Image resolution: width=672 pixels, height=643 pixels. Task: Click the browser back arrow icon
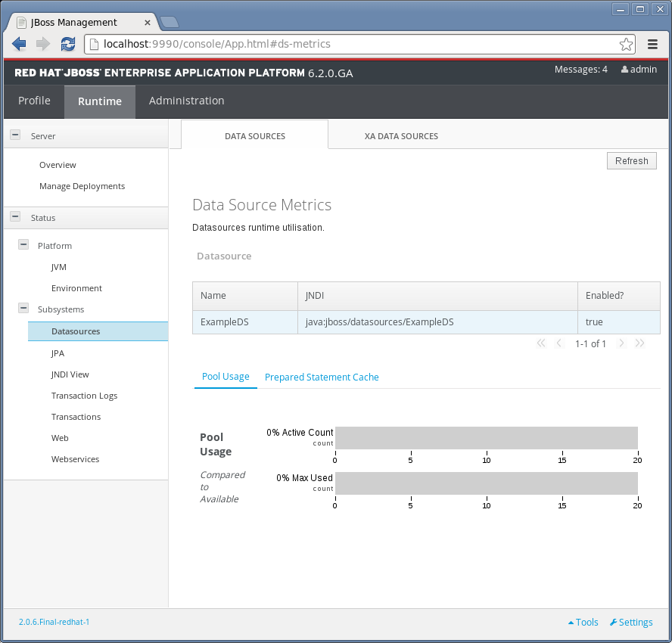[20, 44]
